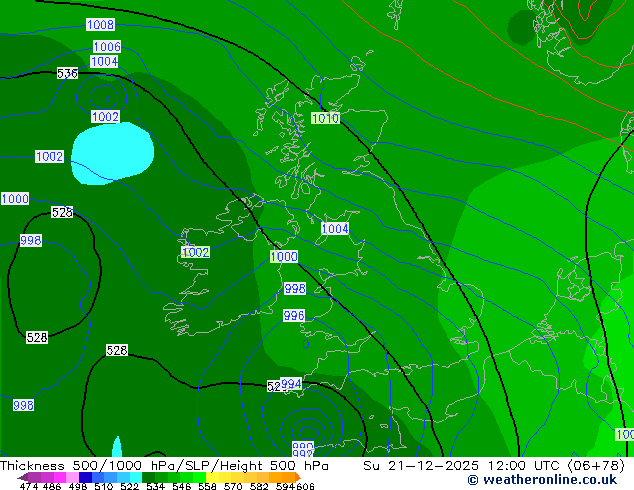The height and width of the screenshot is (490, 634).
Task: Click the cyan low-thickness patch west of Scotland
Action: (112, 154)
